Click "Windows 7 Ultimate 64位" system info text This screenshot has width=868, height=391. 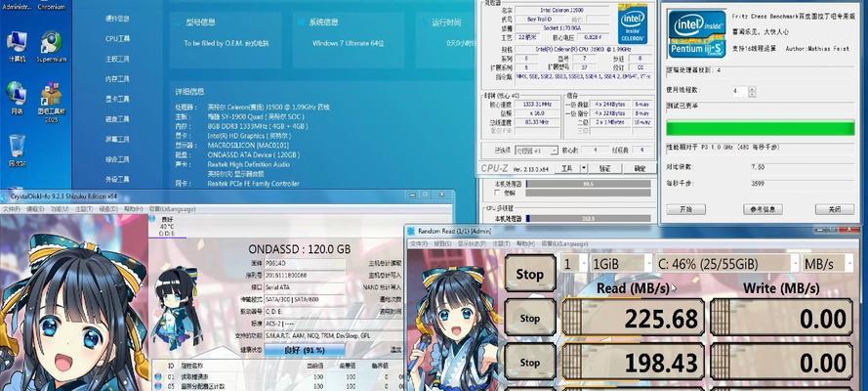point(349,43)
